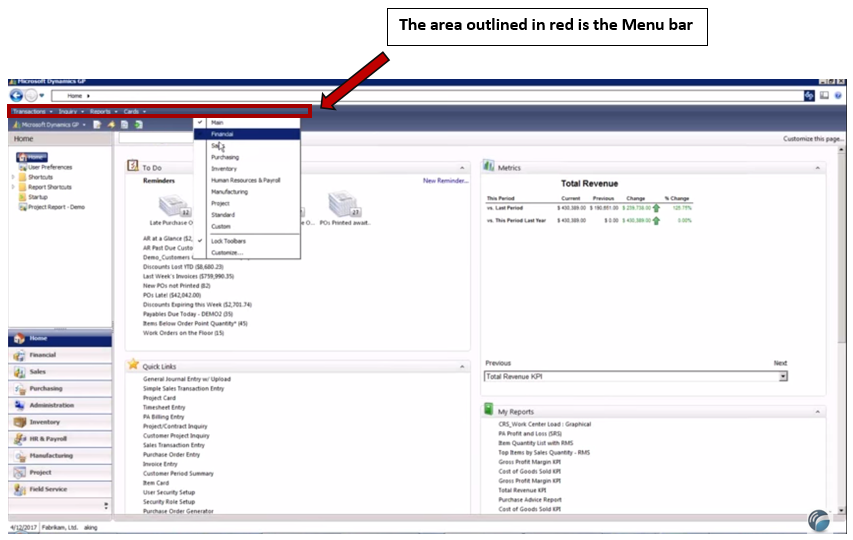Enable the Purchasing toolbar in popup menu
Viewport: 853px width, 540px height.
tap(247, 157)
